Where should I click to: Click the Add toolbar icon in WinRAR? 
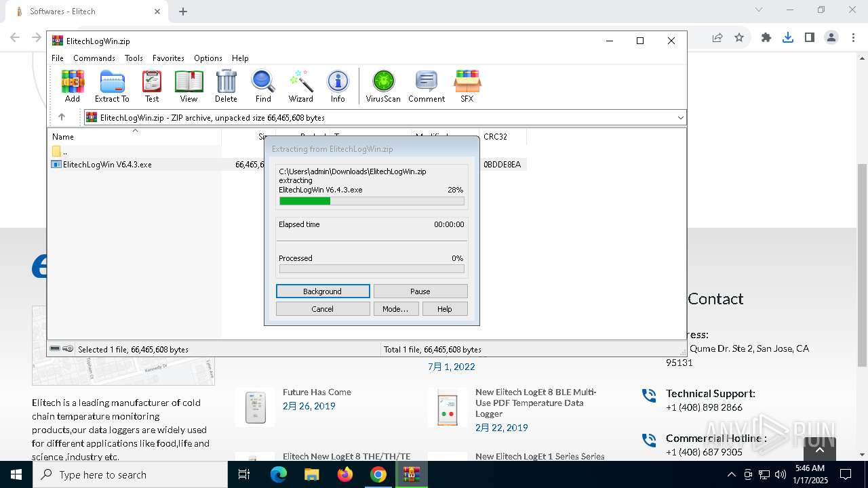coord(73,86)
